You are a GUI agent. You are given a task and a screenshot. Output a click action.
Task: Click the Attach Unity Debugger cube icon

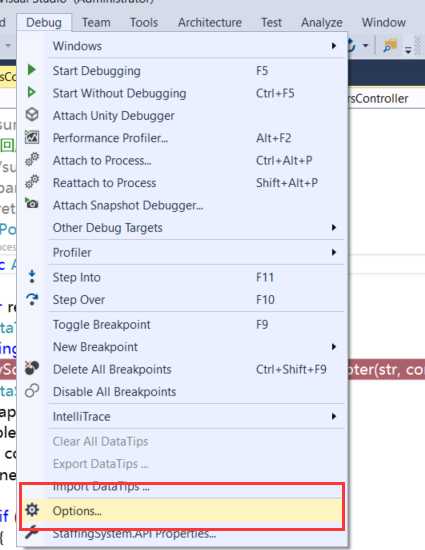(32, 115)
